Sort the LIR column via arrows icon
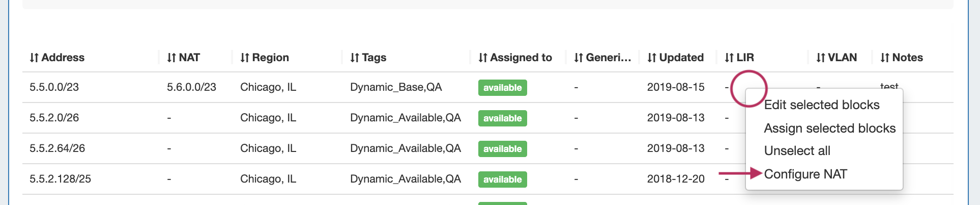 click(729, 58)
